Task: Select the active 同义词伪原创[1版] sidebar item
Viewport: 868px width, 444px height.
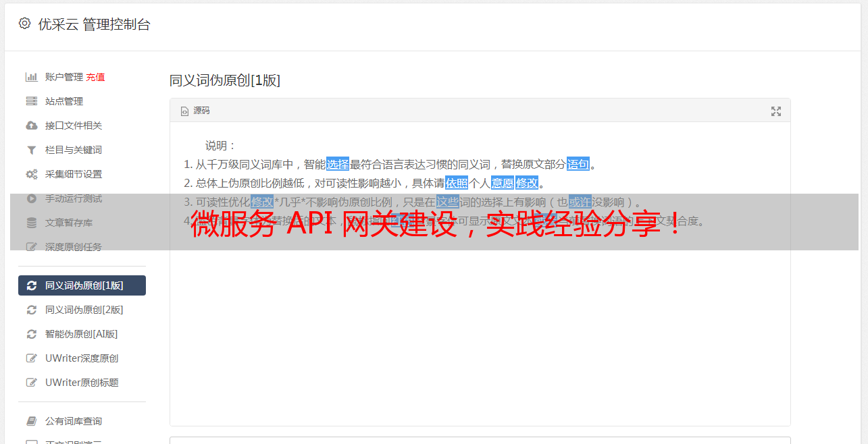Action: (82, 285)
